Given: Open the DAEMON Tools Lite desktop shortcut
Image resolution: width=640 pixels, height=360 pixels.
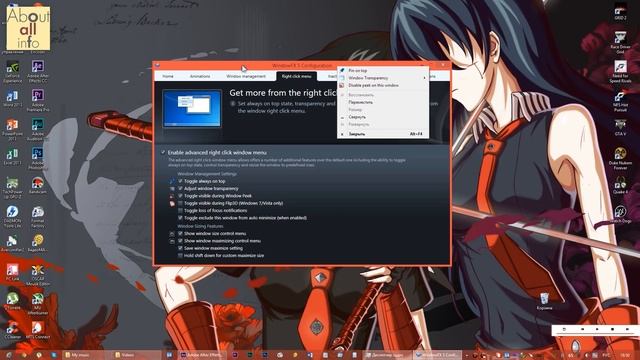Looking at the screenshot, I should (12, 216).
